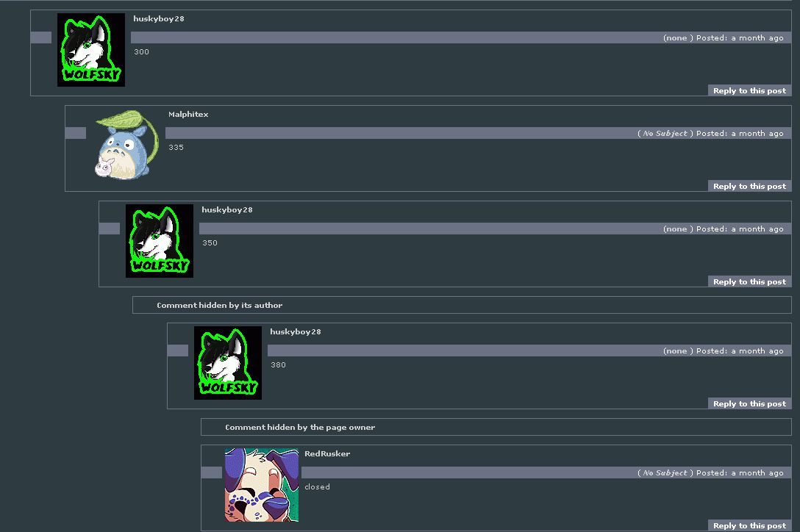Reply to RedRusker's closed post
Image resolution: width=800 pixels, height=532 pixels.
click(x=749, y=525)
